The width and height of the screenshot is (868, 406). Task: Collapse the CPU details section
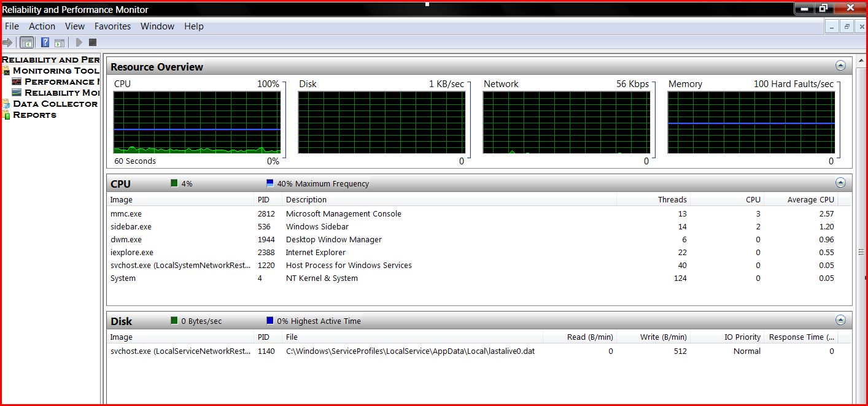840,183
